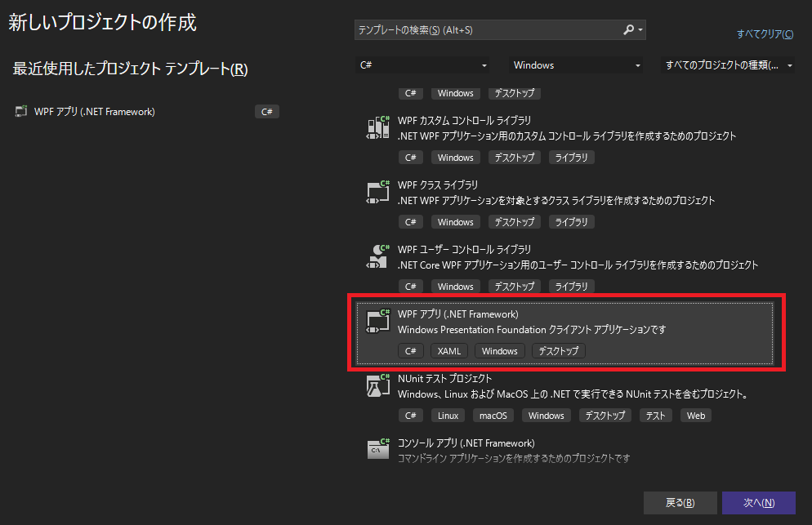Open the すべてのプロジェクトの種類 dropdown

point(728,65)
